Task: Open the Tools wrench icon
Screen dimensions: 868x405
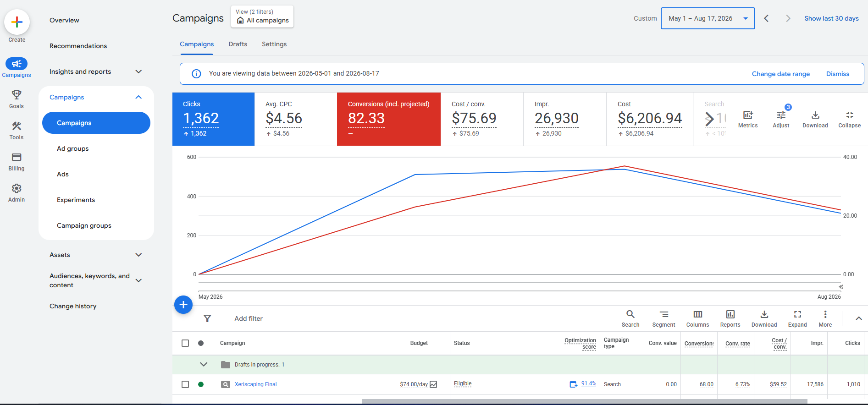Action: pyautogui.click(x=17, y=126)
